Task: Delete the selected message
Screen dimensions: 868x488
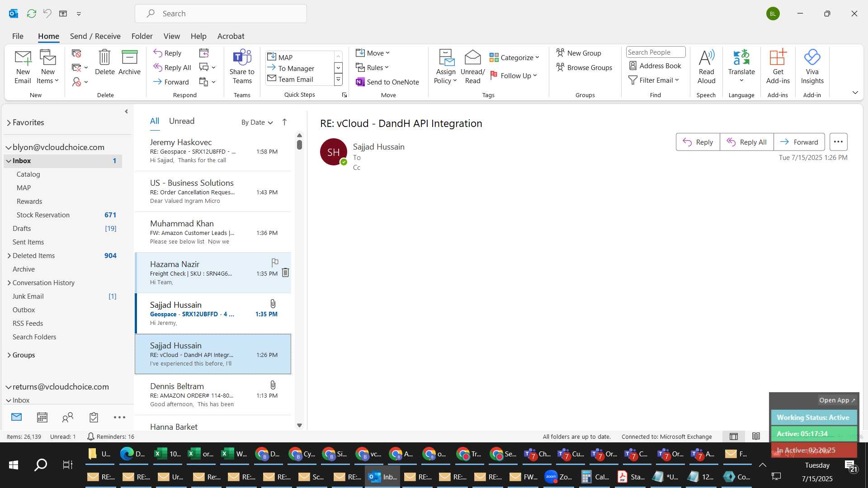Action: tap(104, 62)
